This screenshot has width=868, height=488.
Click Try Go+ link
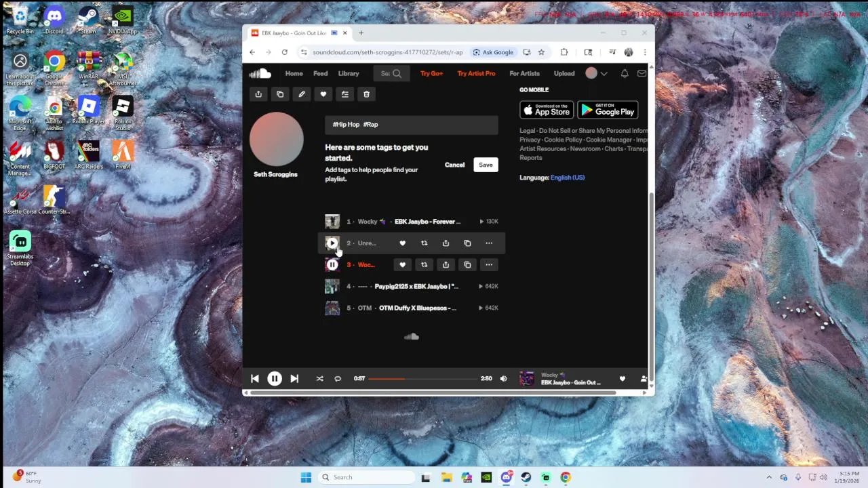[x=431, y=73]
